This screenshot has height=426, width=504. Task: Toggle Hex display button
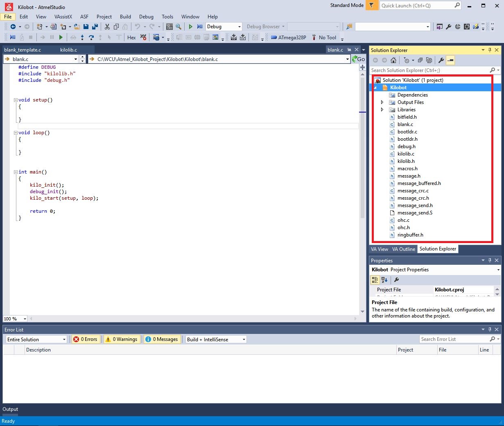click(131, 38)
